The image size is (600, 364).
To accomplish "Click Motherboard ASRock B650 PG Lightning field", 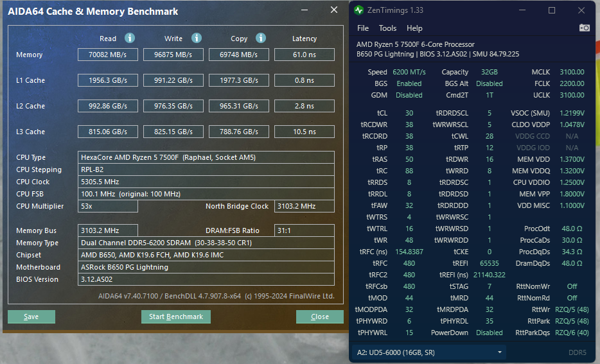I will (x=206, y=267).
